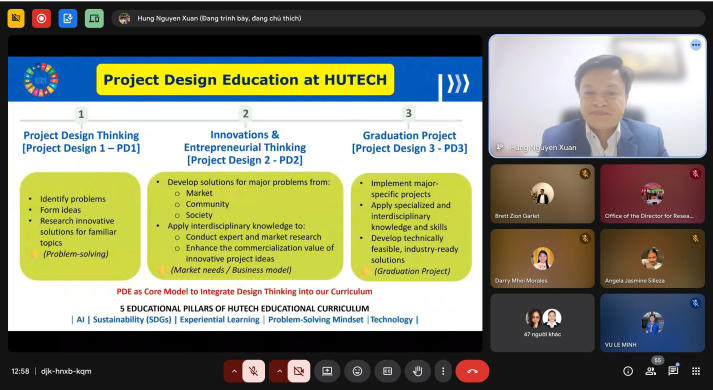
Task: Click VU LE MINH's avatar picture
Action: [652, 323]
